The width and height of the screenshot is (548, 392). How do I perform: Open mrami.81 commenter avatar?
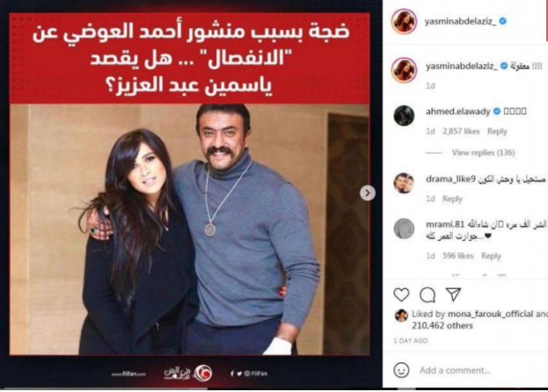click(404, 229)
